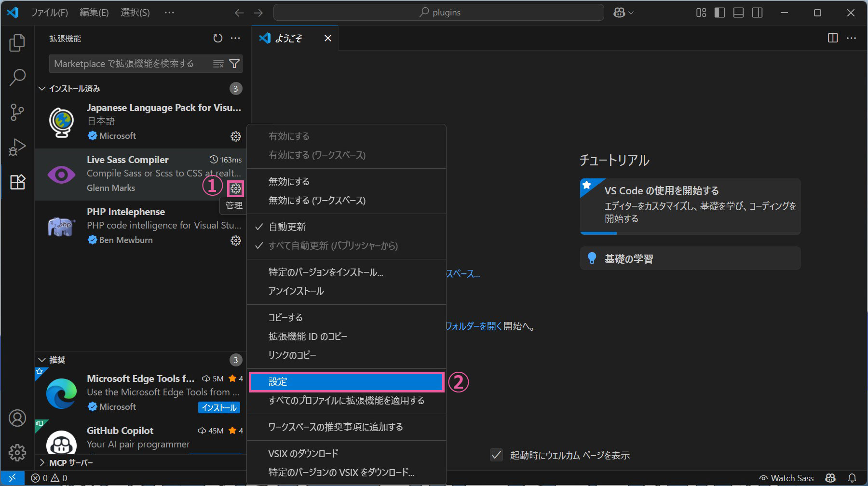Toggle show welcome page on startup checkbox

(496, 455)
